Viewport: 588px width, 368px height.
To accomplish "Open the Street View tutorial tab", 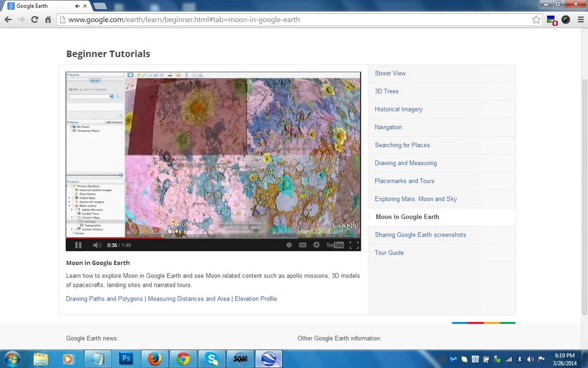I will click(442, 74).
